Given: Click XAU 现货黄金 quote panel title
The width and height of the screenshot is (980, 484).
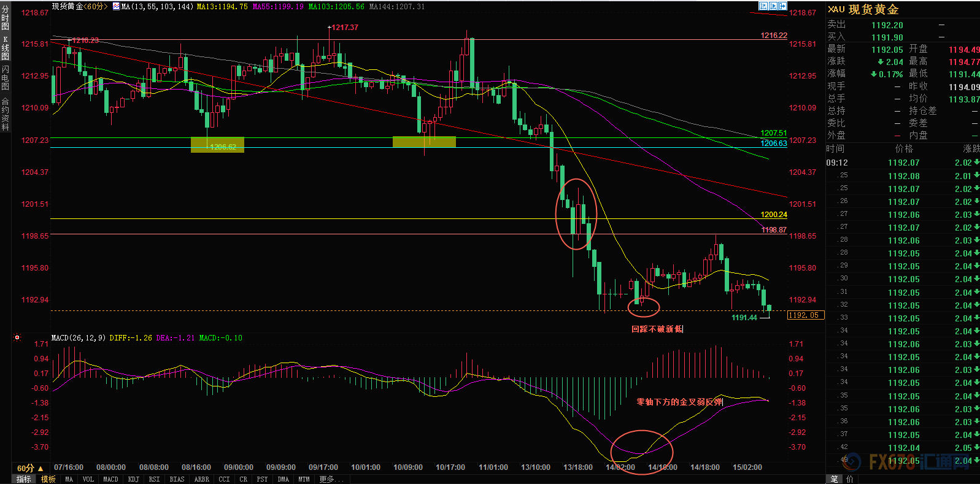Looking at the screenshot, I should click(863, 9).
